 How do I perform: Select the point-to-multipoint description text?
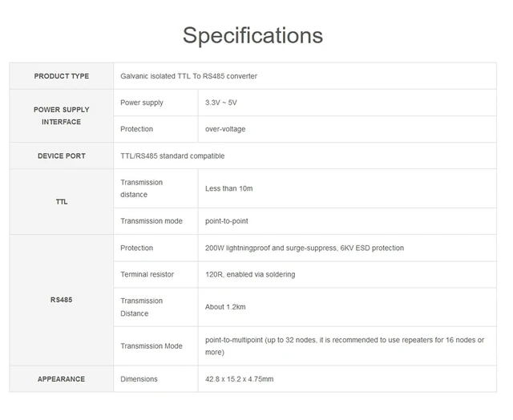(x=345, y=346)
